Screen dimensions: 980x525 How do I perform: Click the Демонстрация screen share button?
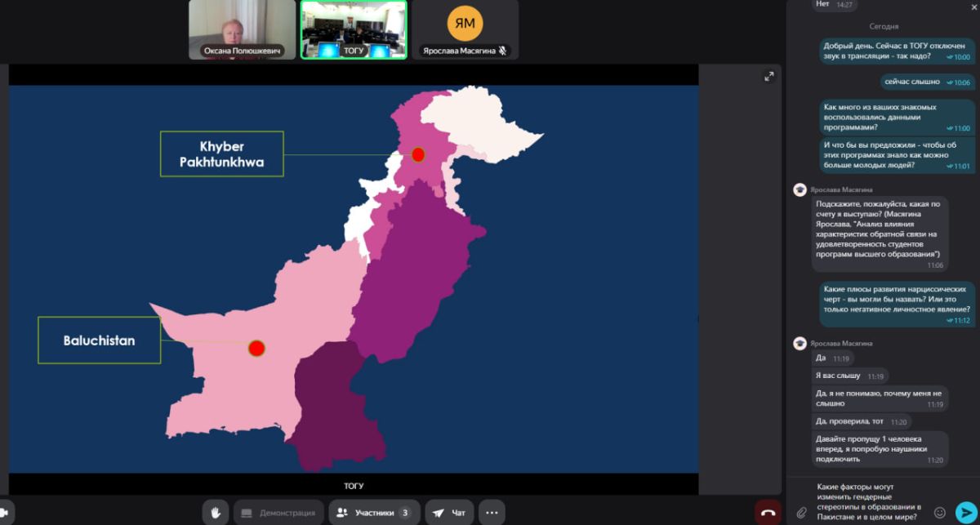point(278,513)
